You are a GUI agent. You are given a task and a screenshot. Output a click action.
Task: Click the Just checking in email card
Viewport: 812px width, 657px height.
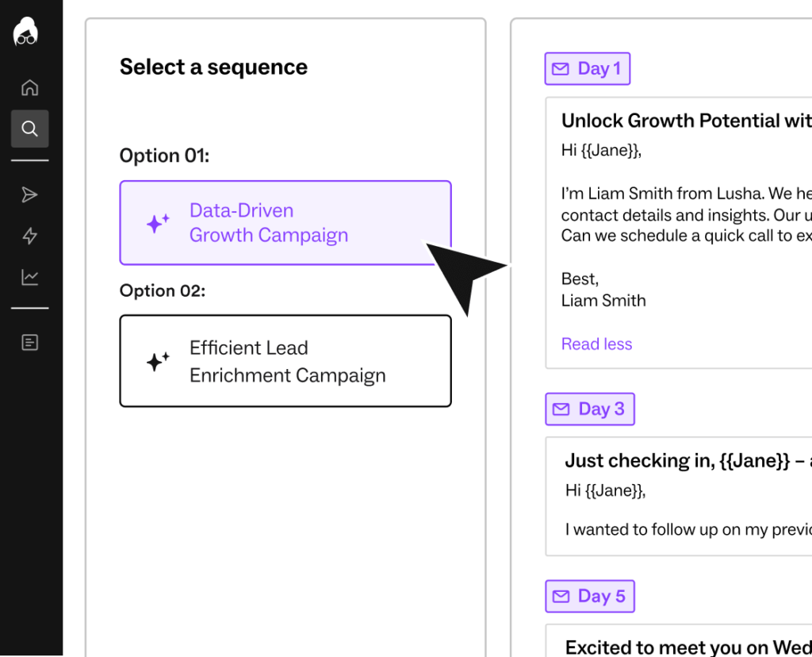[x=679, y=497]
